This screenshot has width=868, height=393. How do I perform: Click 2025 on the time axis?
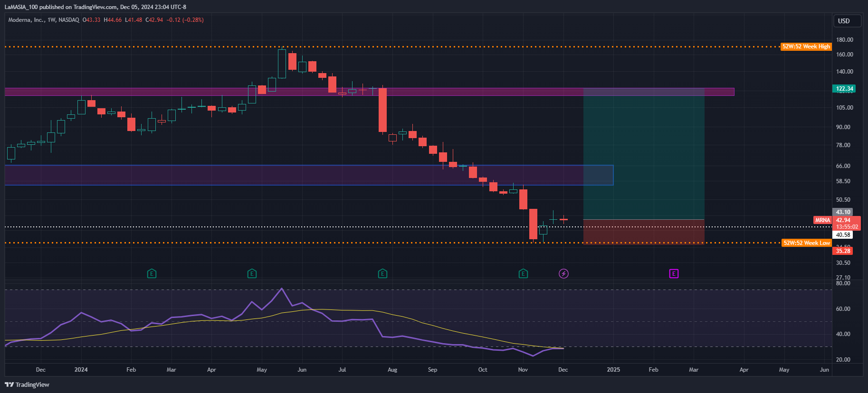coord(613,370)
